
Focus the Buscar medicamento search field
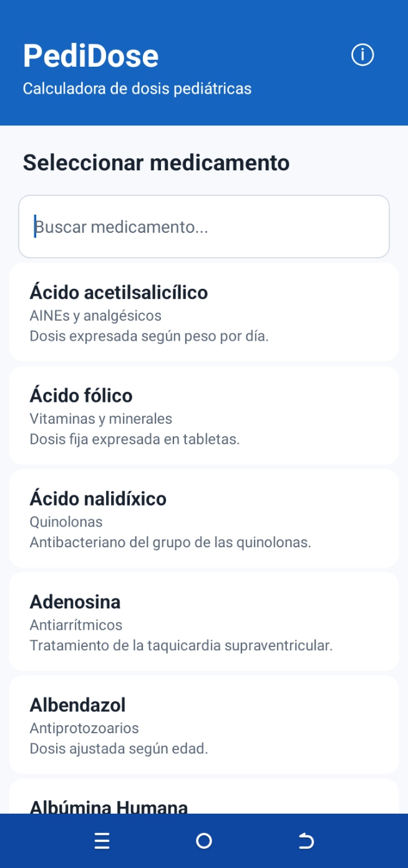[x=204, y=227]
